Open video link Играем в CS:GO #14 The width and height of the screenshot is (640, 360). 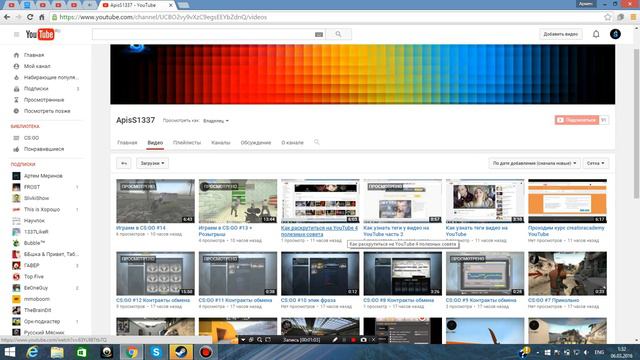click(141, 228)
